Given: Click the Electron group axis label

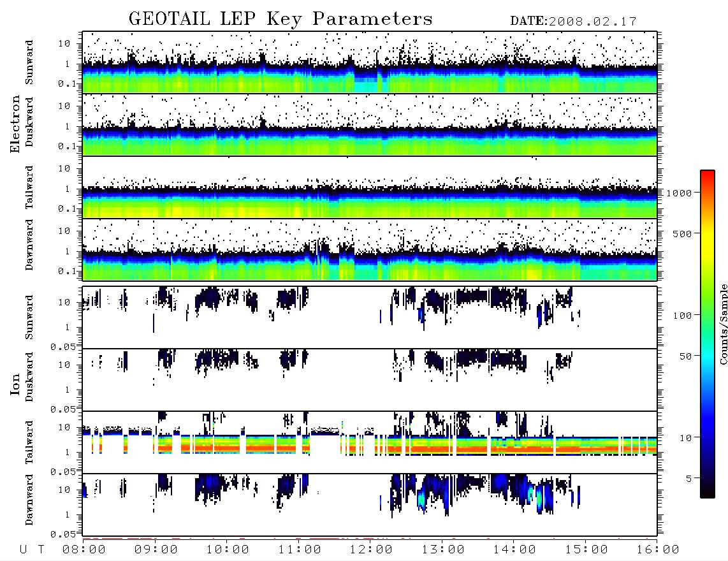Looking at the screenshot, I should [x=15, y=124].
